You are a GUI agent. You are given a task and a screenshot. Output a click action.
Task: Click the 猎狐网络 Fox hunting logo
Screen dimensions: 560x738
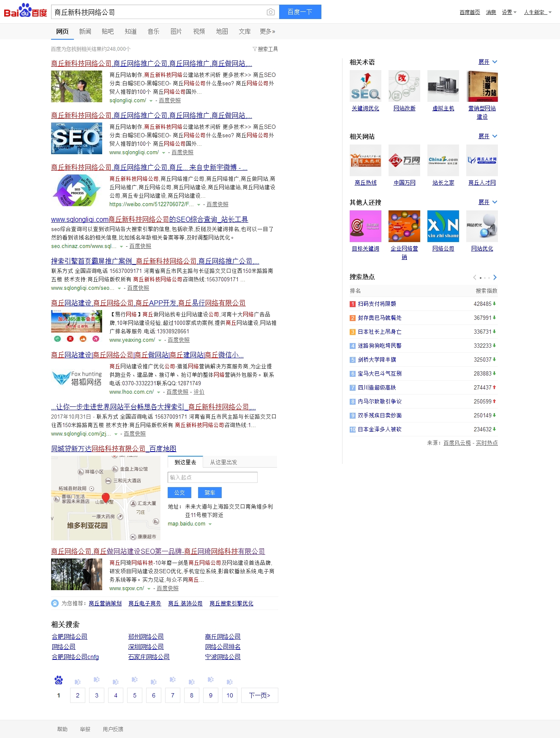pos(76,378)
